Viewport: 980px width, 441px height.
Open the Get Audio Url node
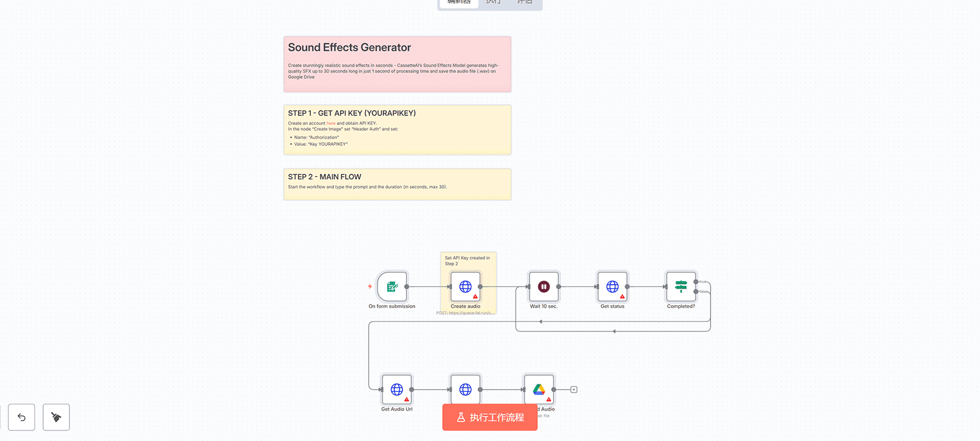point(397,389)
